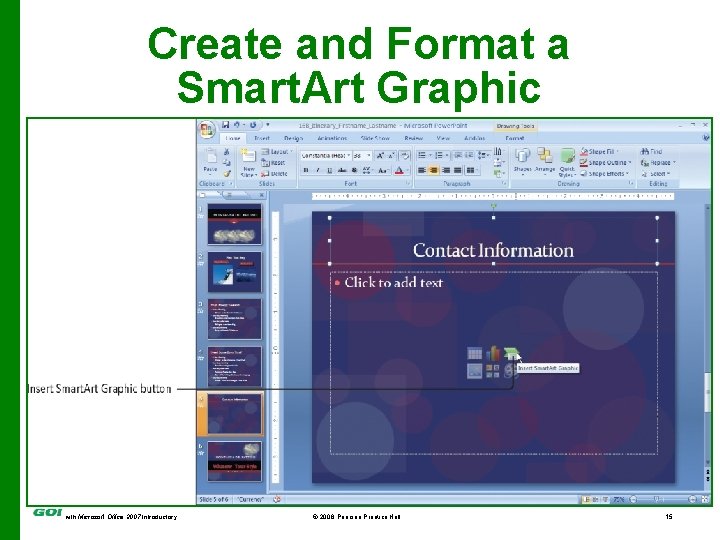The width and height of the screenshot is (720, 540).
Task: Open the Drawing Tools Format tab
Action: [x=514, y=138]
